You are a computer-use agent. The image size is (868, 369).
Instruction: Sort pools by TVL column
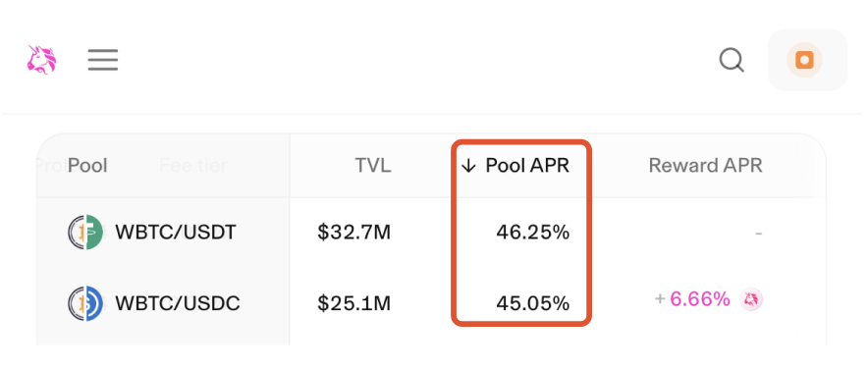[x=372, y=166]
